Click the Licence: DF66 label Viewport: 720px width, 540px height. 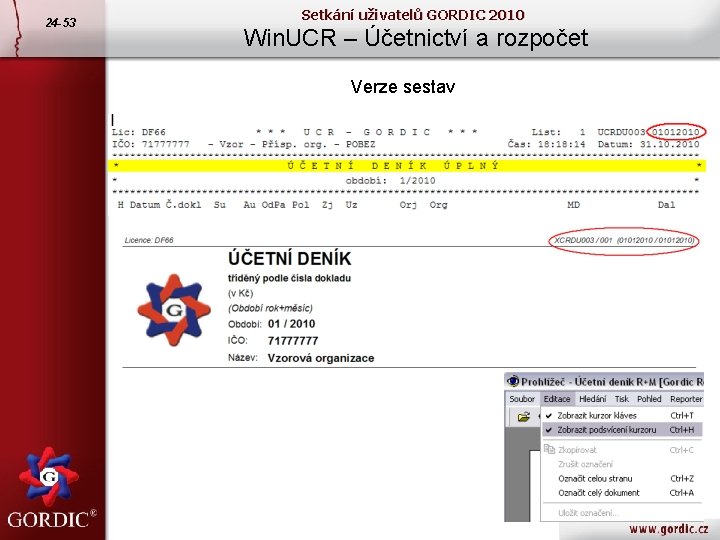click(149, 240)
